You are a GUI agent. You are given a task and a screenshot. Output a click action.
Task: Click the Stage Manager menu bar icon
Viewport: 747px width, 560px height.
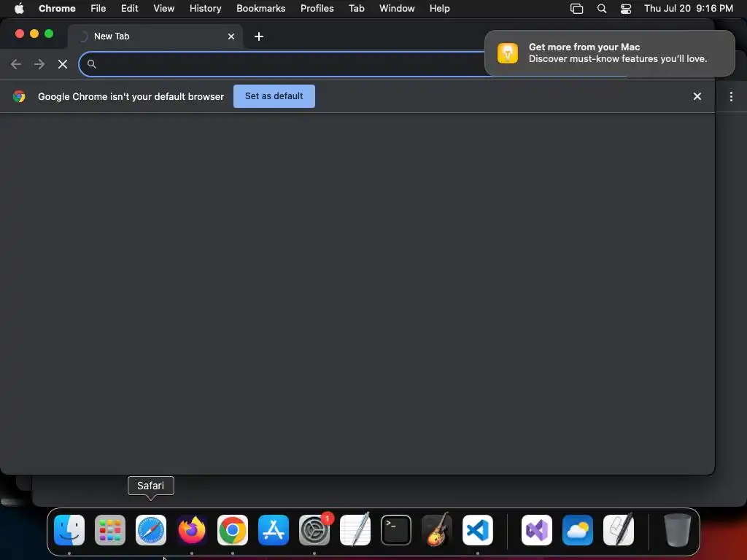(576, 9)
